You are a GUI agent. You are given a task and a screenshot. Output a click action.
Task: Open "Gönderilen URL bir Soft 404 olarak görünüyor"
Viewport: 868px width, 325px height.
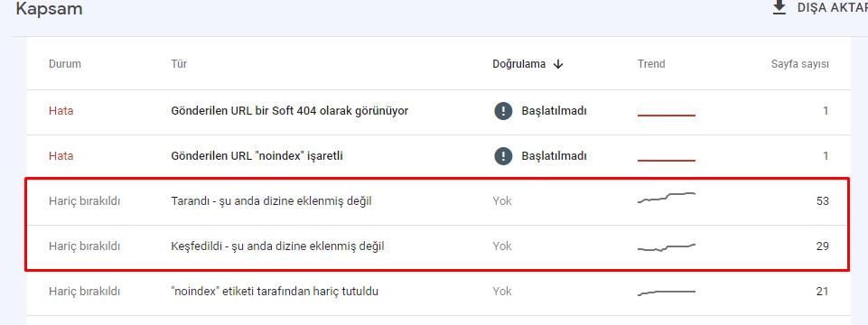click(290, 111)
